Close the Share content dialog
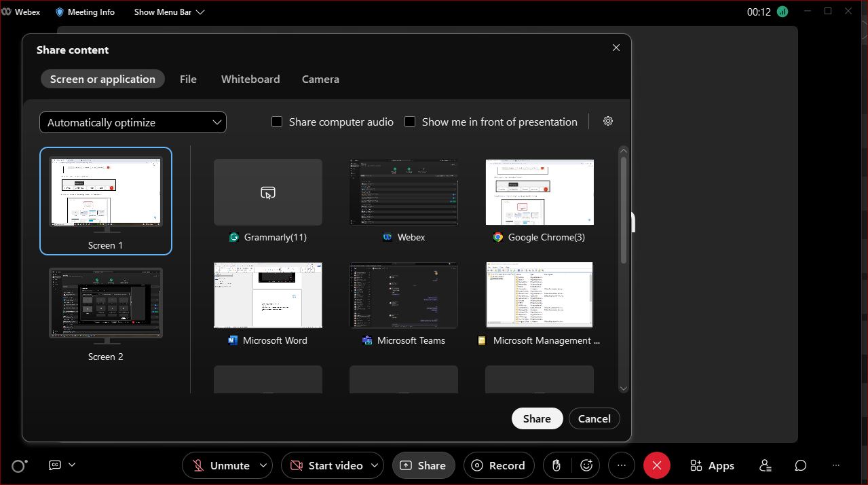The image size is (868, 485). (x=616, y=48)
